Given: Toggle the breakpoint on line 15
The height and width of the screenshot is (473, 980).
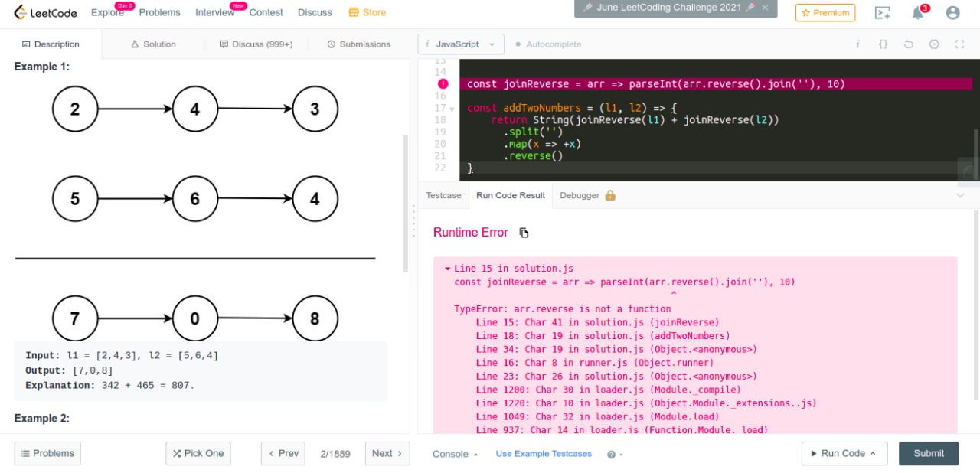Looking at the screenshot, I should click(443, 84).
